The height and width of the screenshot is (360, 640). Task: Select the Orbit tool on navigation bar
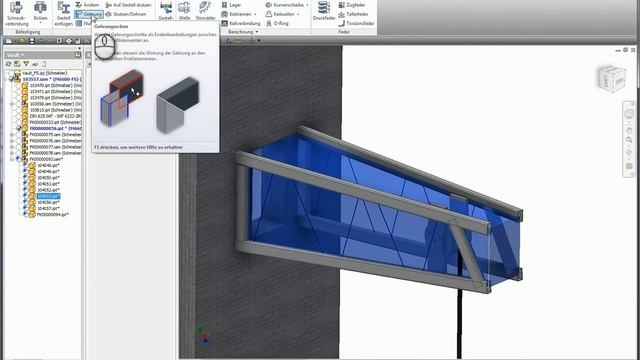629,153
